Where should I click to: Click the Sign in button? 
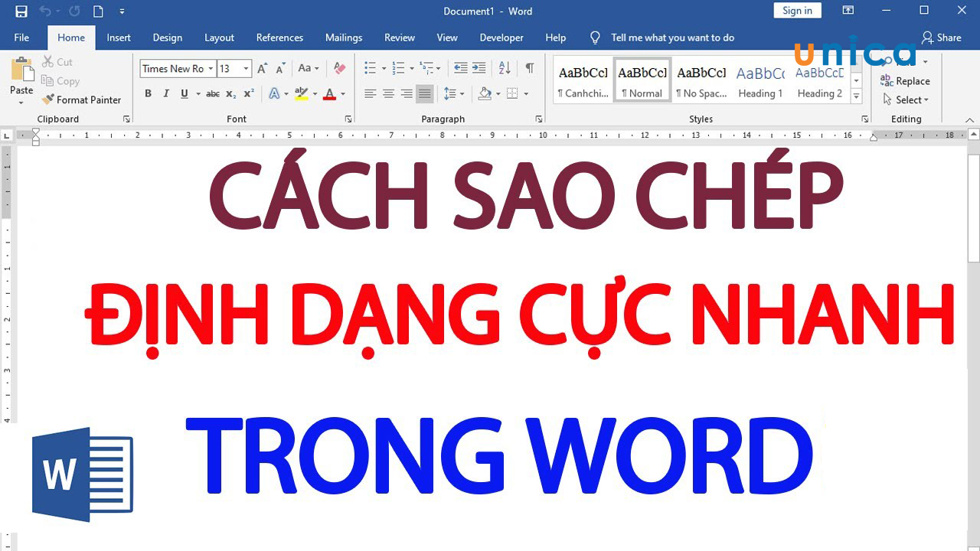click(797, 11)
